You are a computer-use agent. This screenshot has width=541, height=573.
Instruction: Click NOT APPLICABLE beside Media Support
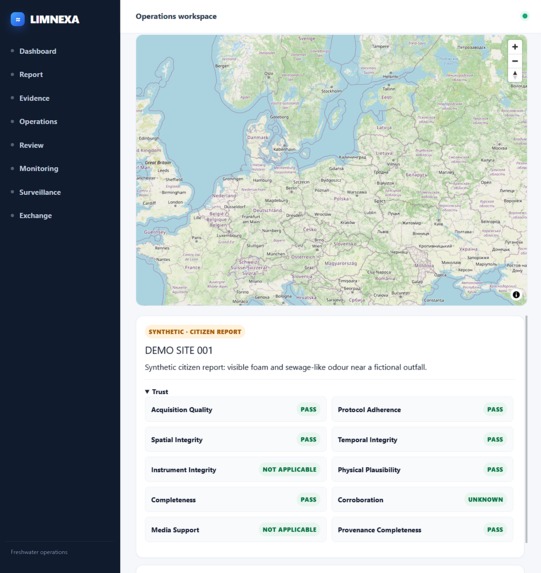point(290,530)
